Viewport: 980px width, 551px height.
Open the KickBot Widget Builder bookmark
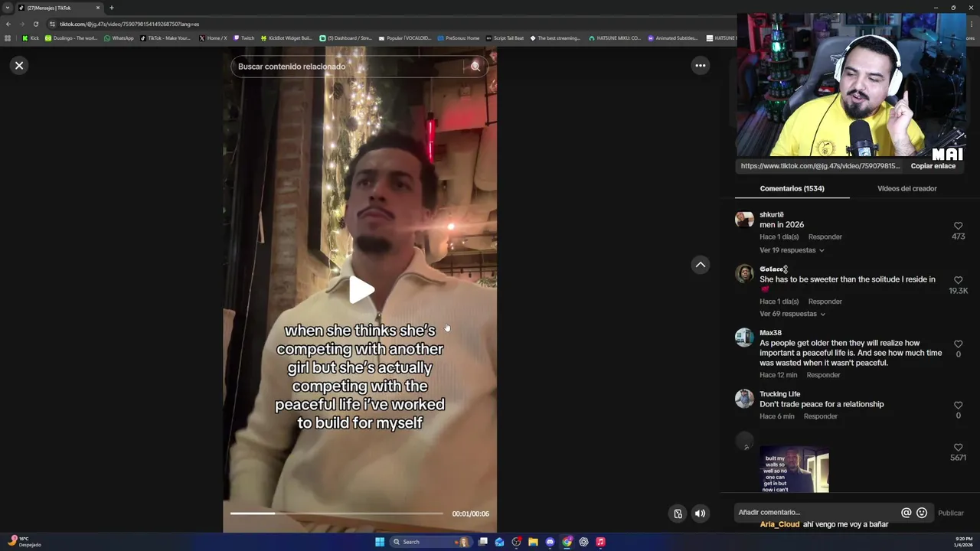coord(286,37)
